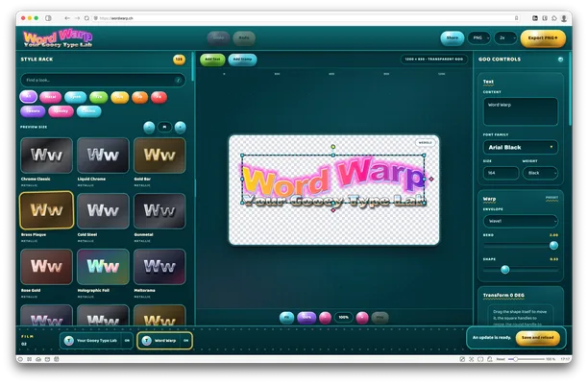Decrease the preview size with the left round button
588x384 pixels.
click(149, 128)
